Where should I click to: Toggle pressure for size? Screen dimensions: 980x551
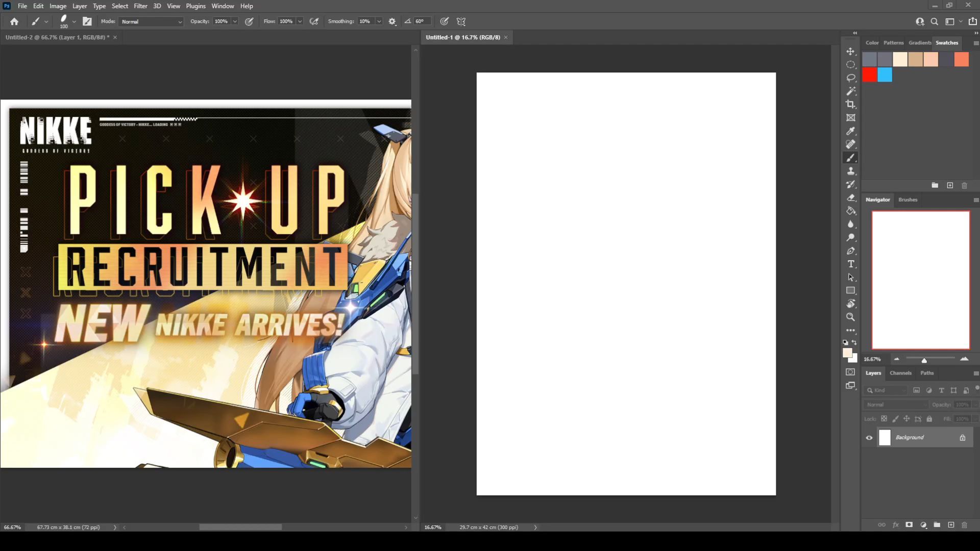[445, 21]
